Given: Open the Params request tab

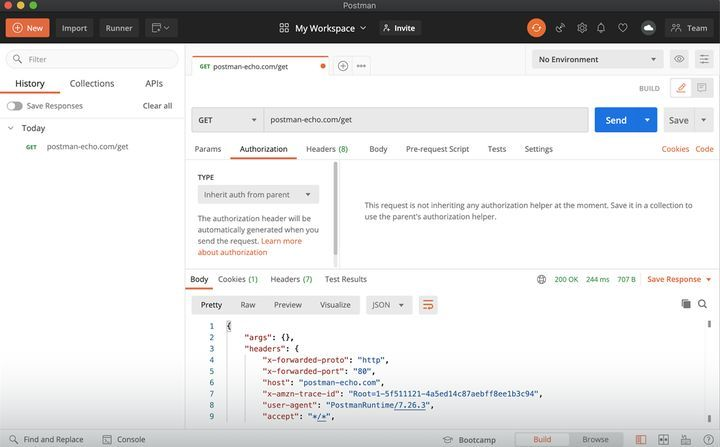Looking at the screenshot, I should coord(208,149).
